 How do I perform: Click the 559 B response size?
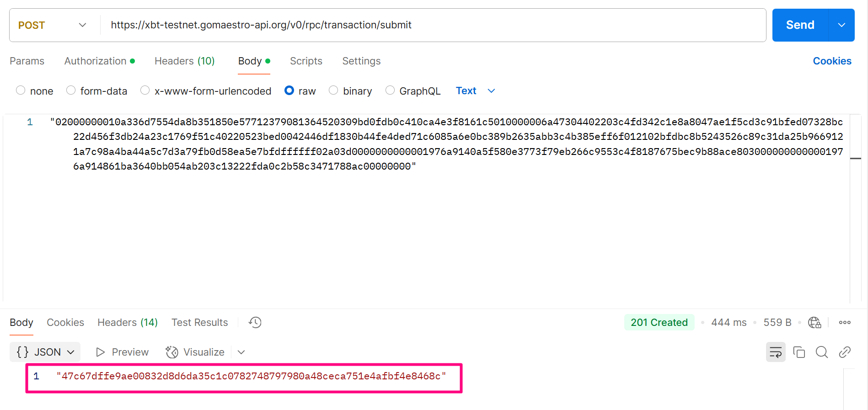click(777, 322)
